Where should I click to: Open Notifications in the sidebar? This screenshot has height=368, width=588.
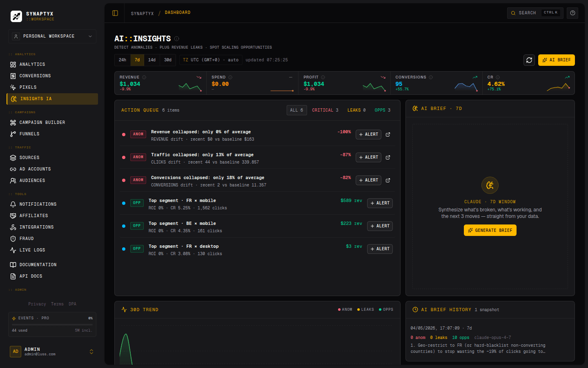tap(52, 204)
